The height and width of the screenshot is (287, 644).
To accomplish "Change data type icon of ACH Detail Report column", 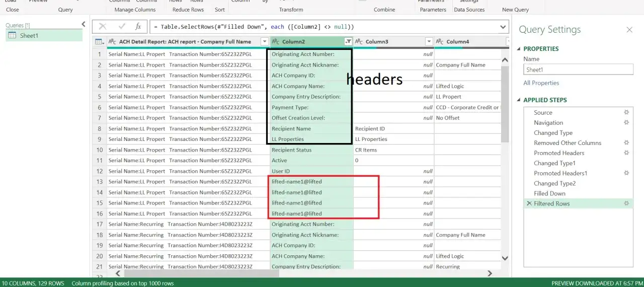I will click(x=113, y=42).
